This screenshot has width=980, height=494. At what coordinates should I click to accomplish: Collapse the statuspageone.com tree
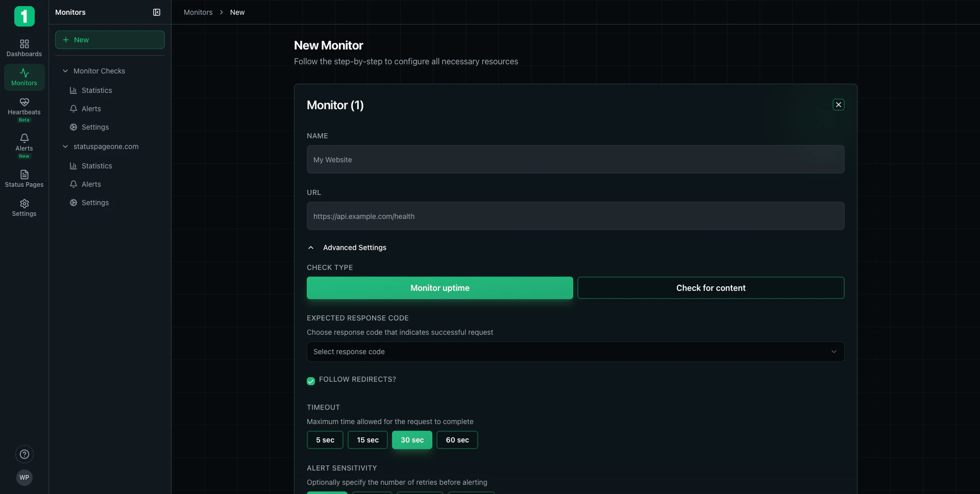(65, 146)
